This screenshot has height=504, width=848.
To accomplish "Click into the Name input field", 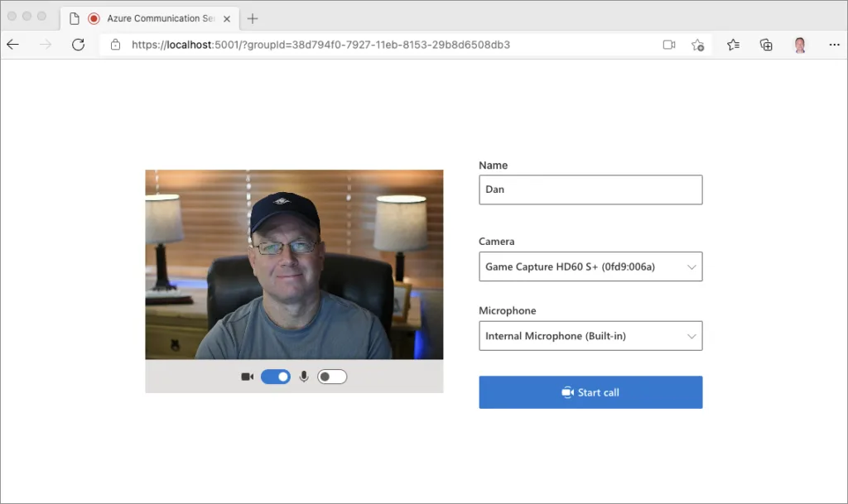I will point(590,190).
